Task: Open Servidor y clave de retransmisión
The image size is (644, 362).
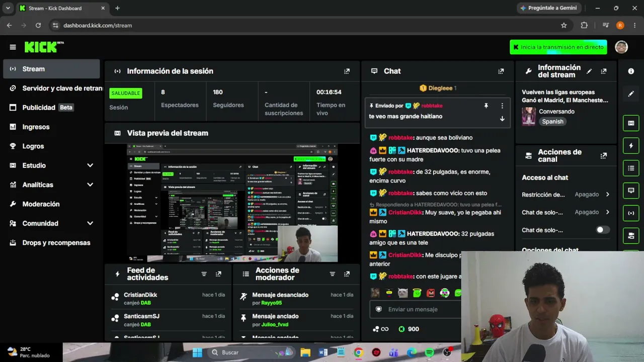Action: click(51, 88)
